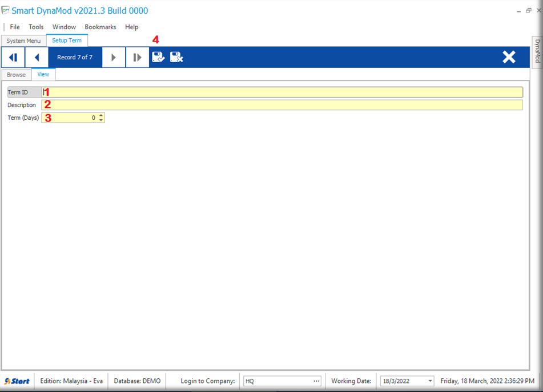Open the Login to Company ellipsis selector
Image resolution: width=543 pixels, height=392 pixels.
point(316,381)
